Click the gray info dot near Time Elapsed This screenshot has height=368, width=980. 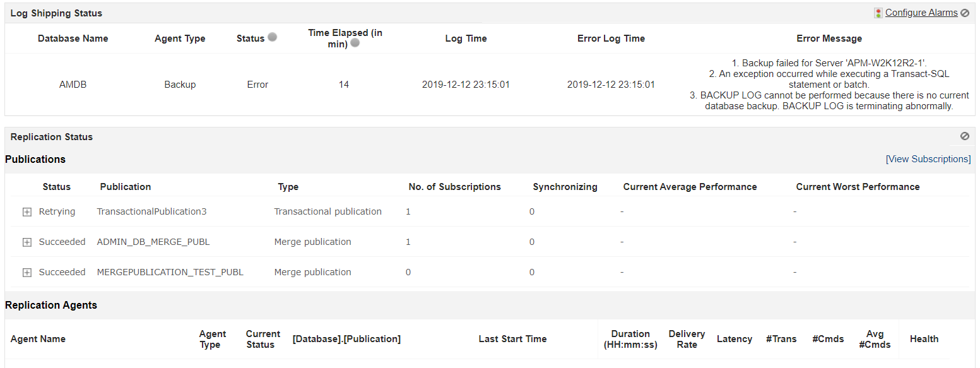(x=355, y=43)
